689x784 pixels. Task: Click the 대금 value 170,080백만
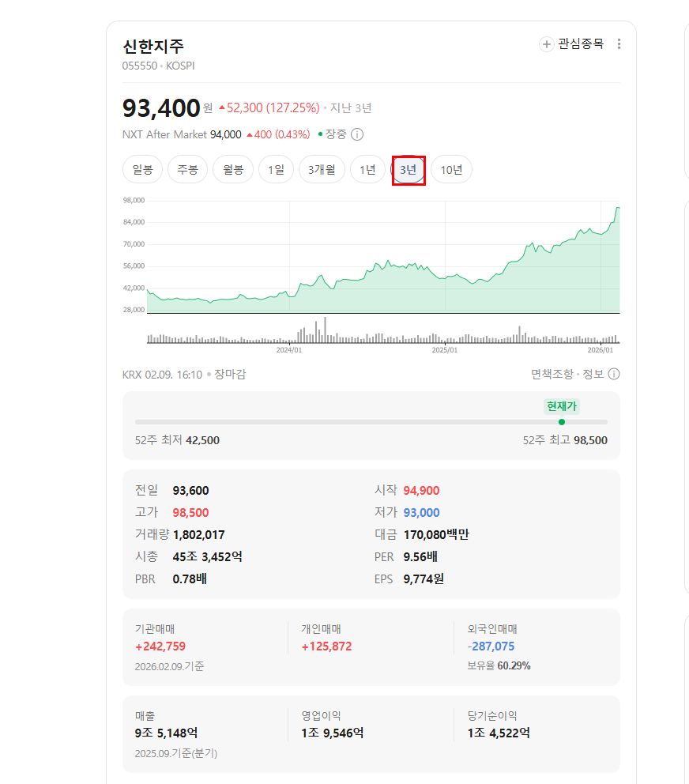pyautogui.click(x=436, y=534)
